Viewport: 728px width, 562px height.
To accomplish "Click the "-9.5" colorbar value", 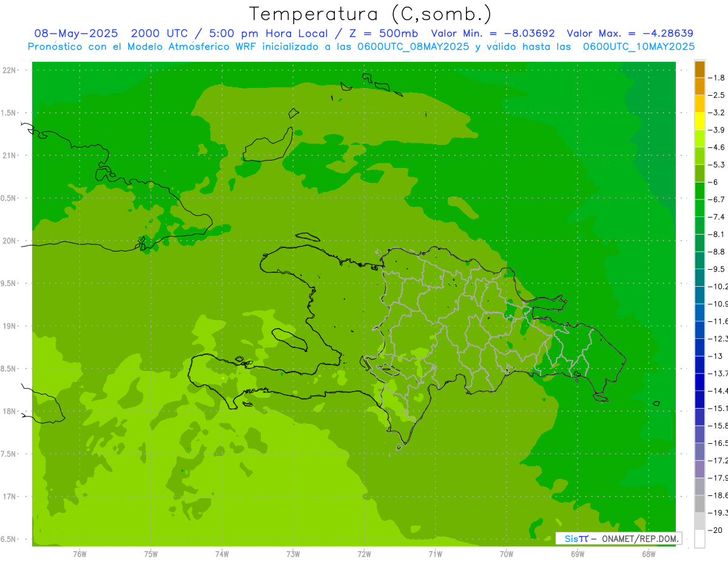I will pos(718,269).
